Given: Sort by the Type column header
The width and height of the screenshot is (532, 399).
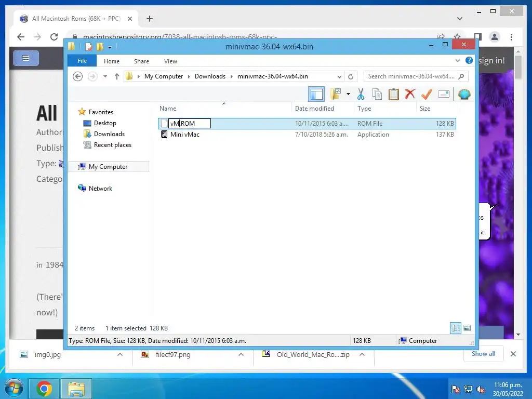Looking at the screenshot, I should (x=364, y=109).
